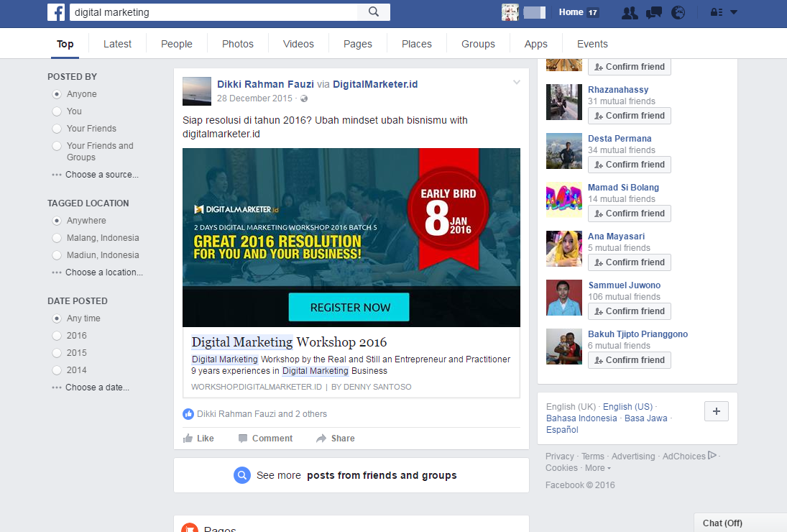Select the You radio button
787x532 pixels.
[57, 111]
